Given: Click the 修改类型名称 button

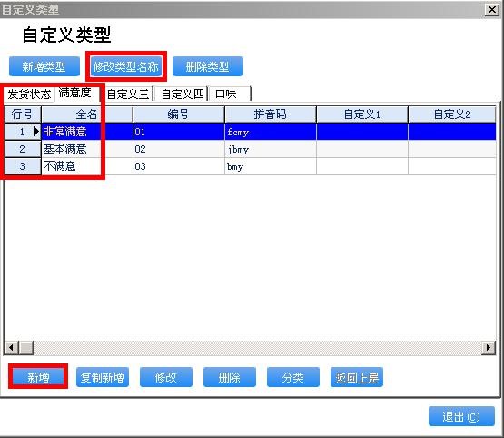Looking at the screenshot, I should click(x=126, y=66).
